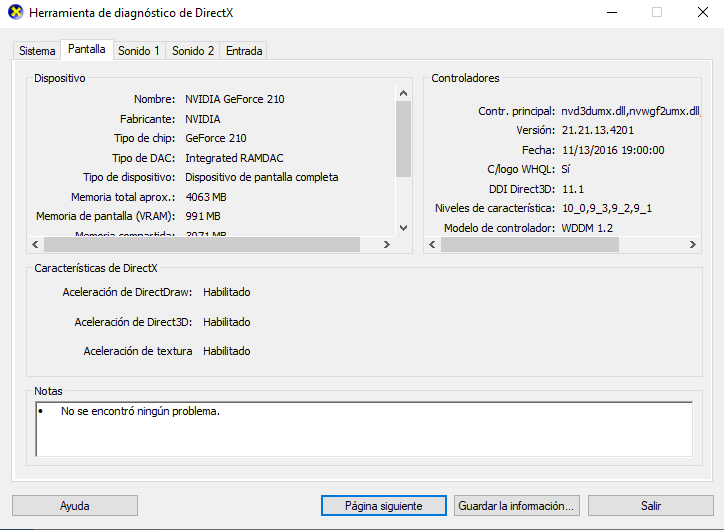724x530 pixels.
Task: Click driver version 21.21.13.4201
Action: pyautogui.click(x=597, y=131)
